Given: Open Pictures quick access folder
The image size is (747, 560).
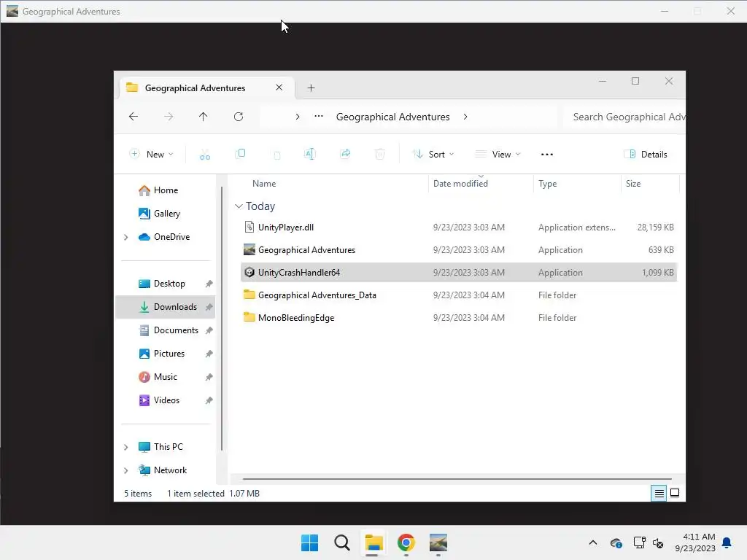Looking at the screenshot, I should pos(169,354).
